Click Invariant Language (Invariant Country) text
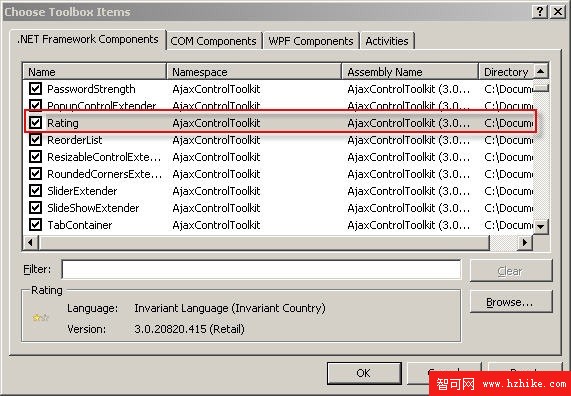 (x=230, y=308)
